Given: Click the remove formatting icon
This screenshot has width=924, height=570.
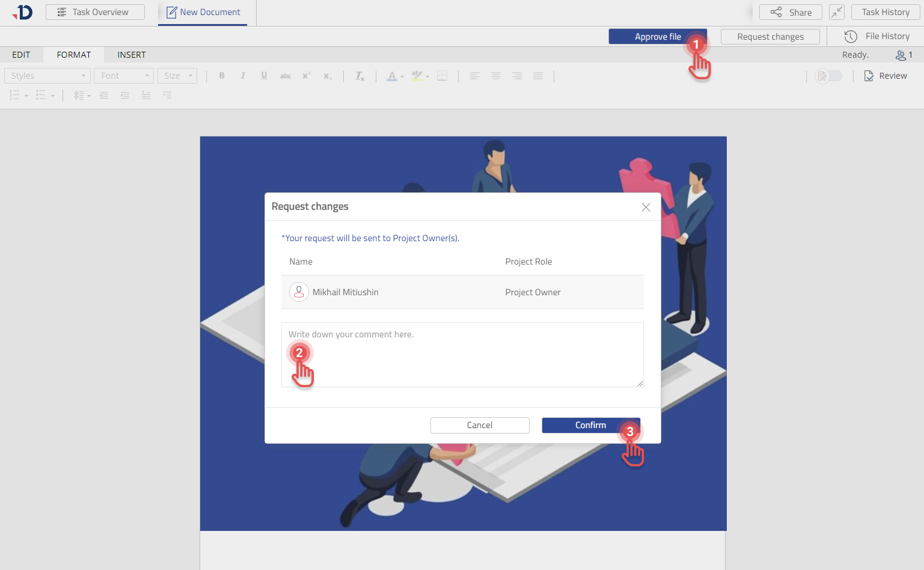Looking at the screenshot, I should pyautogui.click(x=360, y=76).
